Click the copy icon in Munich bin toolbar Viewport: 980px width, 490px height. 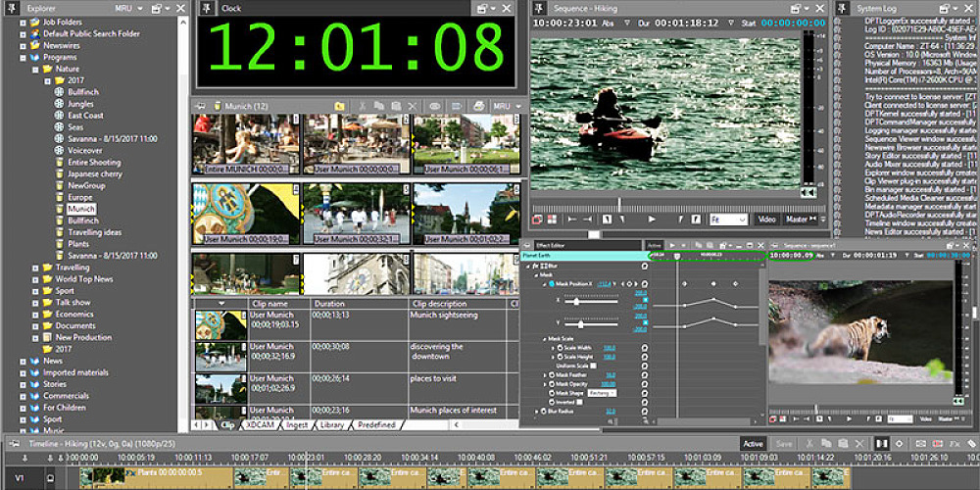click(377, 106)
